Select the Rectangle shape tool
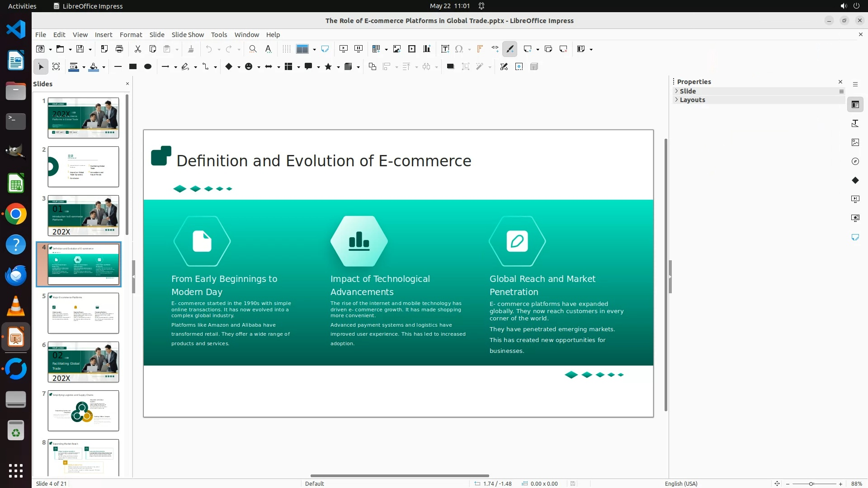 coord(132,66)
